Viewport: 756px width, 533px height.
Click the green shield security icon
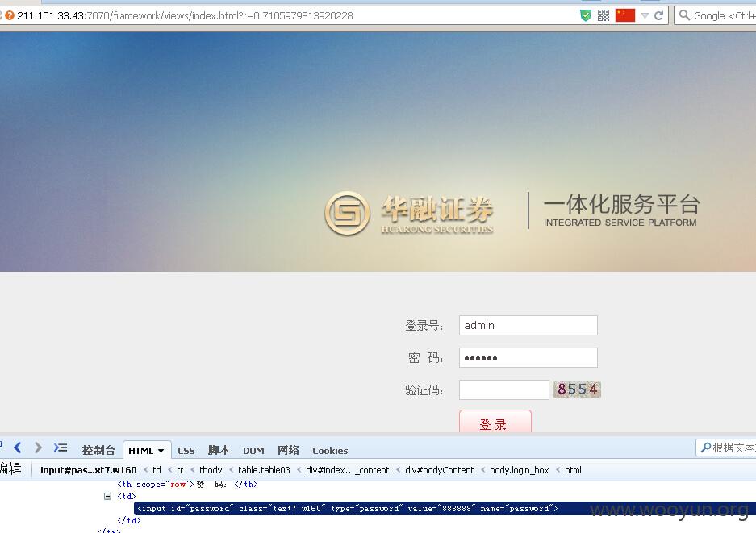click(585, 15)
